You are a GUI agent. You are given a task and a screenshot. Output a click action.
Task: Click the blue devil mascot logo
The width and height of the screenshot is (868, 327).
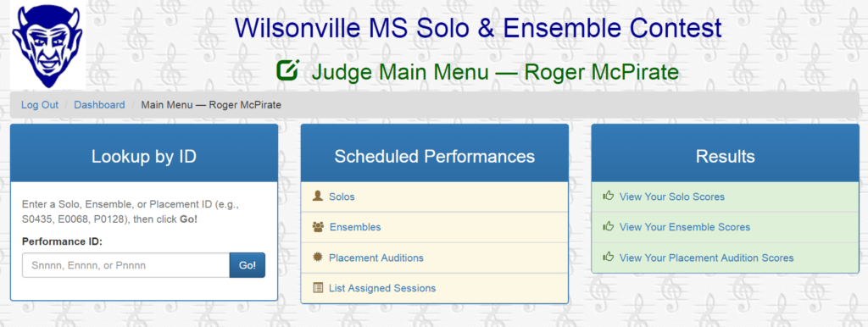[47, 45]
